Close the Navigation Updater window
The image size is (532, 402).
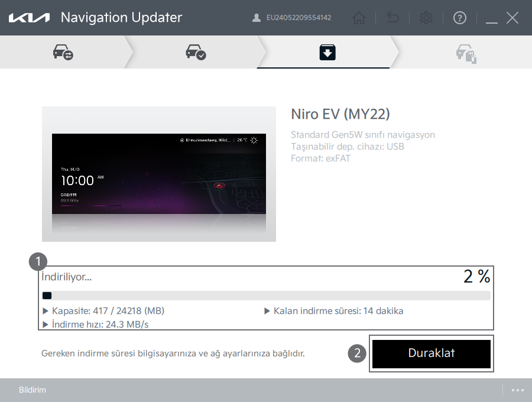(x=512, y=18)
